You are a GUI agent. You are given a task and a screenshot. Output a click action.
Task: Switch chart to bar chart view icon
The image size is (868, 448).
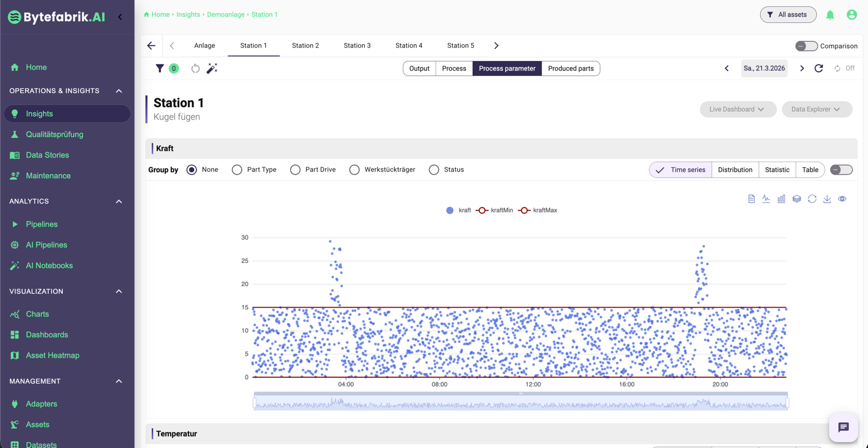coord(781,199)
